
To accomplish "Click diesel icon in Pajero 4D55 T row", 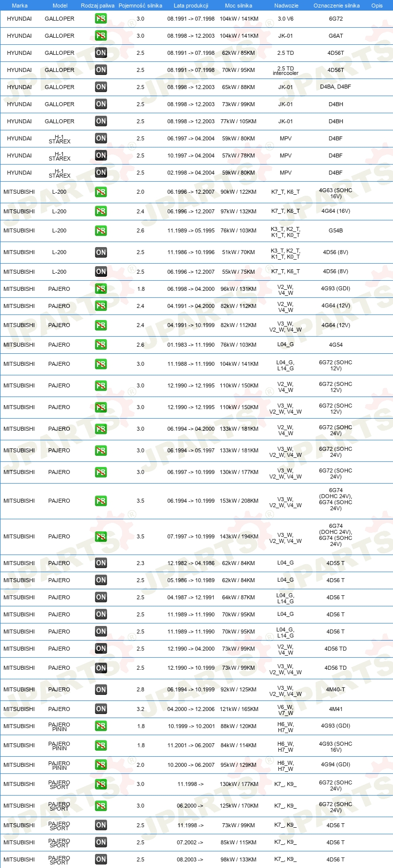I will [x=101, y=563].
